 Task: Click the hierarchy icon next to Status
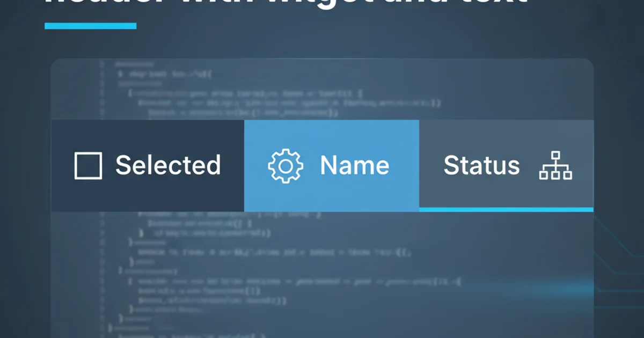pos(555,165)
